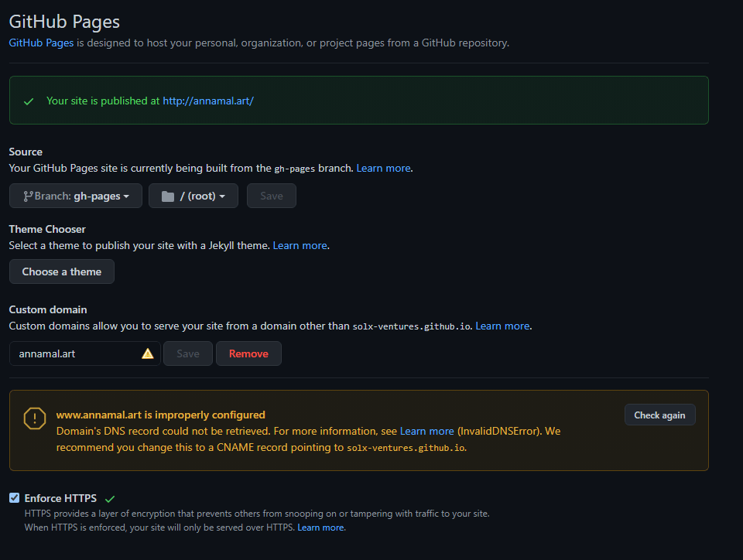This screenshot has height=560, width=743.
Task: Open Learn more link in DNS warning
Action: pos(427,432)
